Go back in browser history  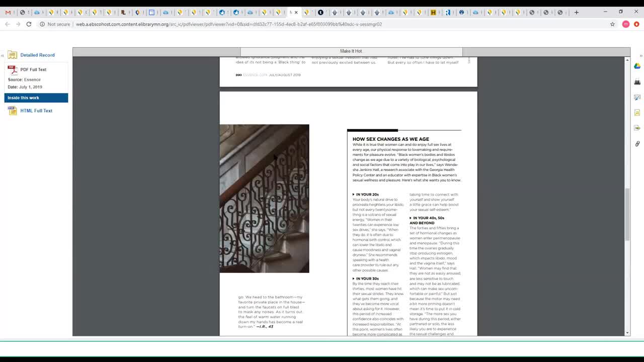point(7,24)
